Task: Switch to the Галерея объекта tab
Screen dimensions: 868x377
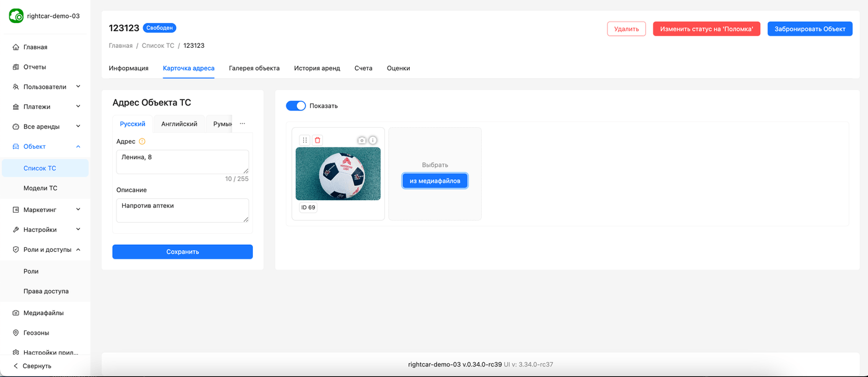Action: point(254,68)
